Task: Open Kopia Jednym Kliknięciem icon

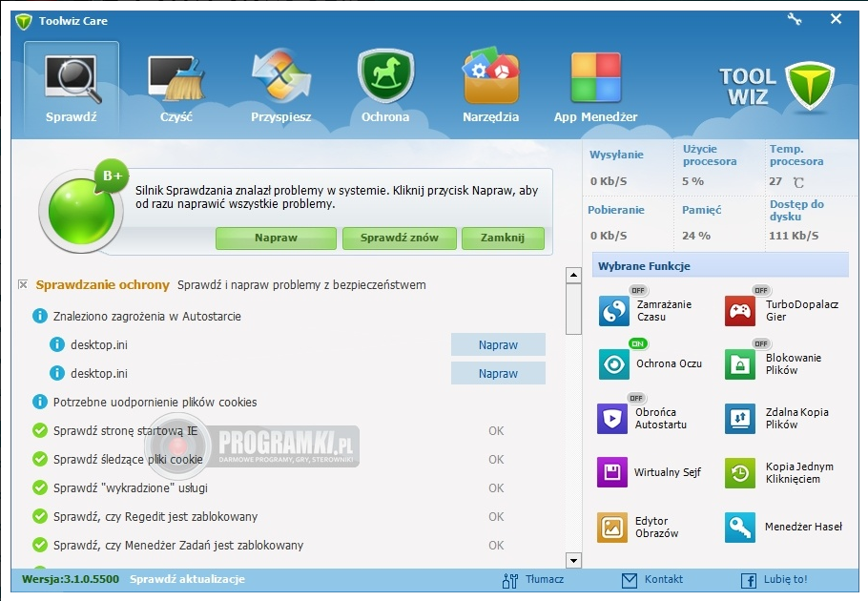Action: [x=740, y=473]
